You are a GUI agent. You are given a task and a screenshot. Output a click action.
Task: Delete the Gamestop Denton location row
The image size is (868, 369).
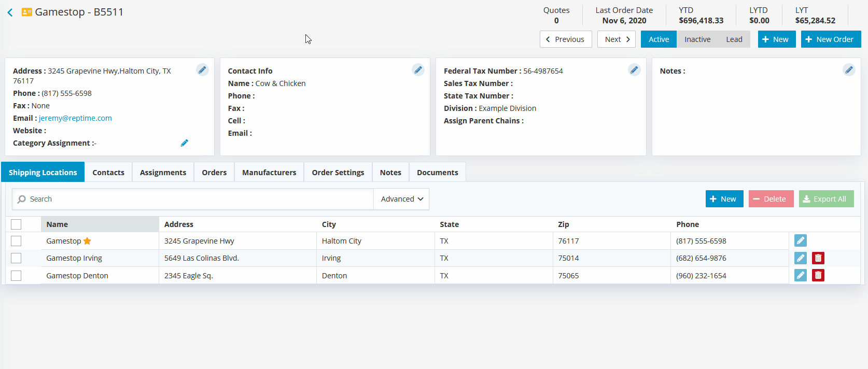(x=818, y=275)
